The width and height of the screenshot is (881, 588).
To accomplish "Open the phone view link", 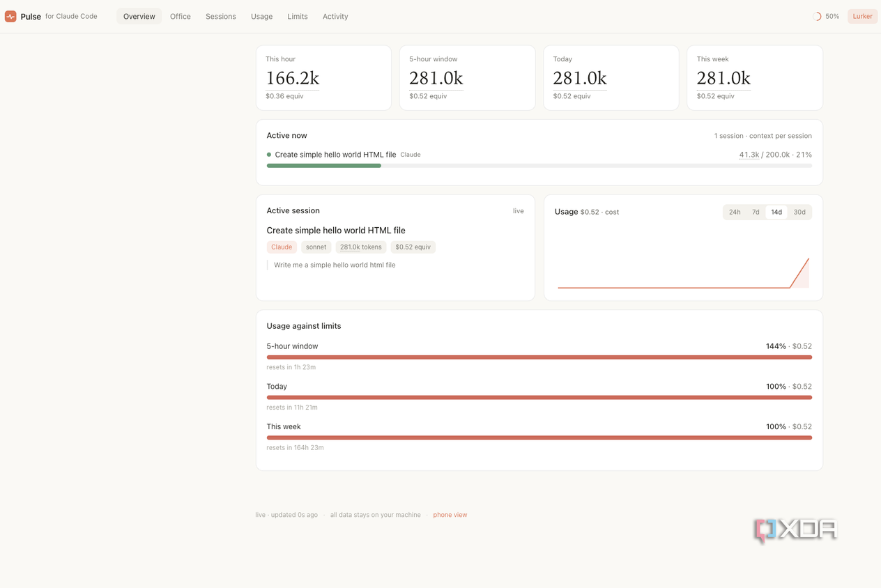I will [x=450, y=515].
